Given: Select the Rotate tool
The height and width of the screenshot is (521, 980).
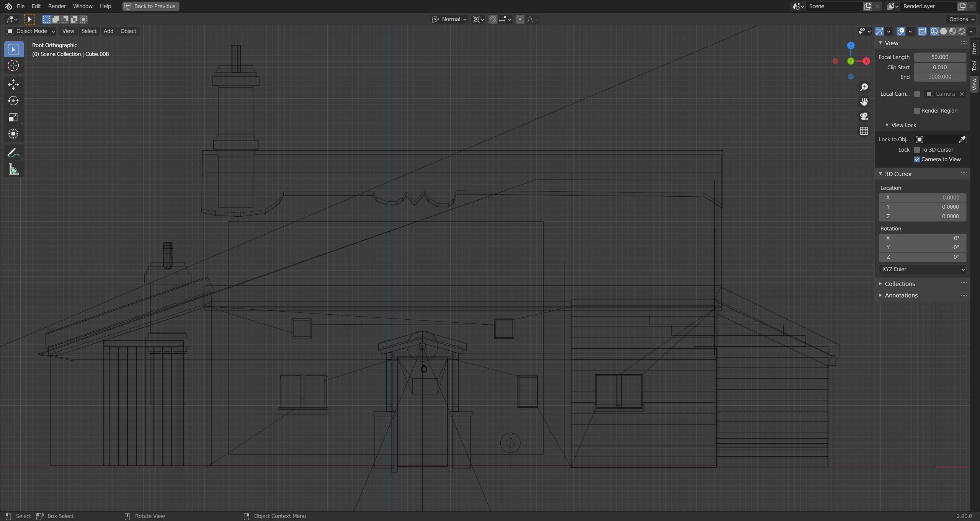Looking at the screenshot, I should pos(13,101).
